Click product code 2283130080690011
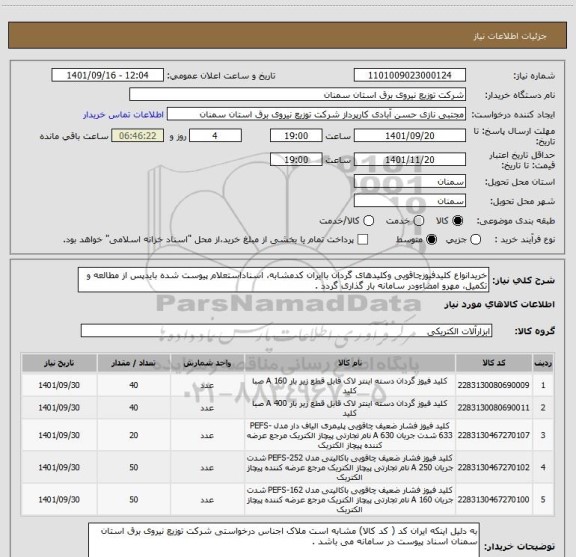Viewport: 576px width, 557px height. coord(493,407)
